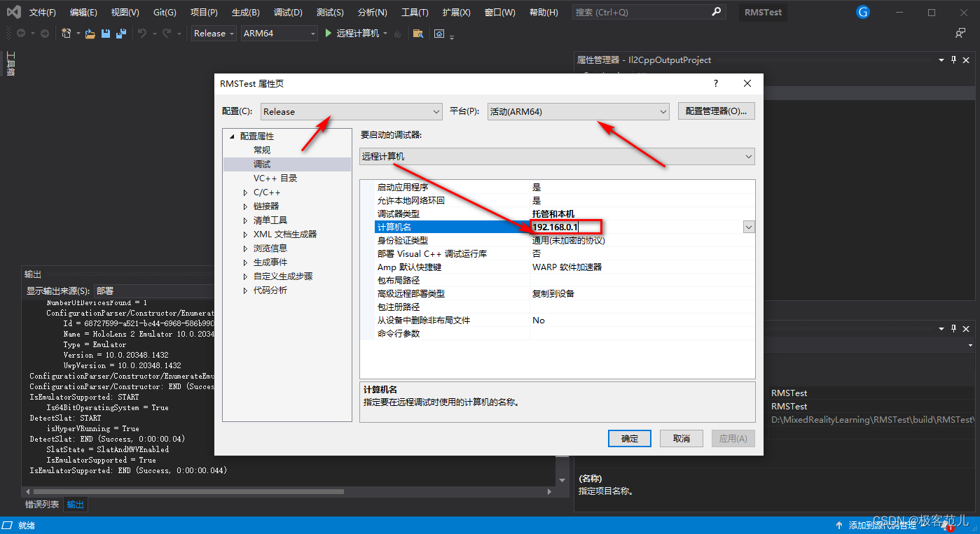Open the 配置(C) Release dropdown in dialog
Image resolution: width=980 pixels, height=534 pixels.
click(x=351, y=111)
